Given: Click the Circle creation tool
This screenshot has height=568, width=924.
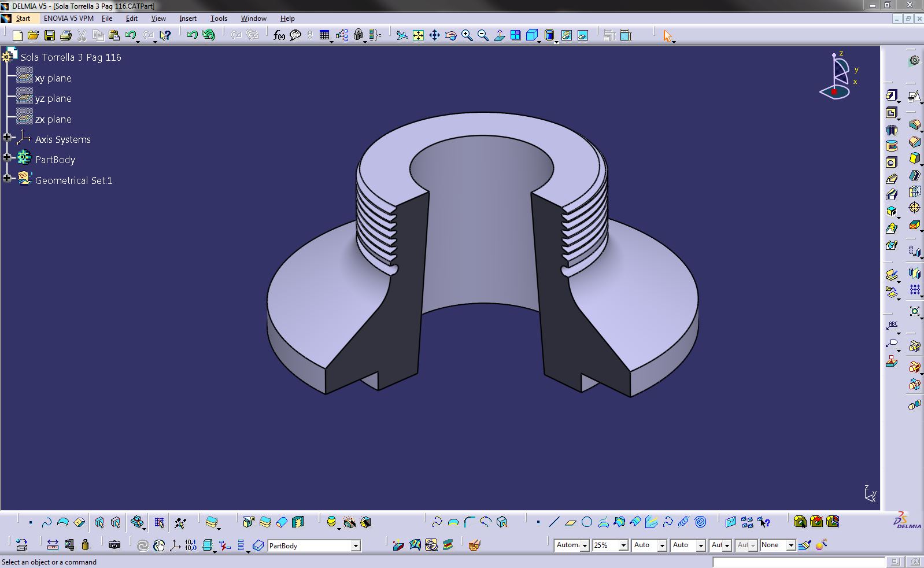Looking at the screenshot, I should coord(587,522).
